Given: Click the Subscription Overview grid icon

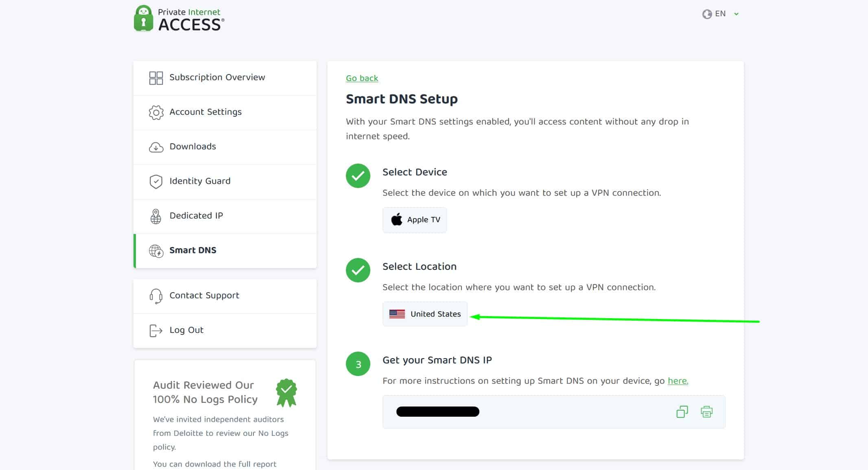Looking at the screenshot, I should 156,78.
